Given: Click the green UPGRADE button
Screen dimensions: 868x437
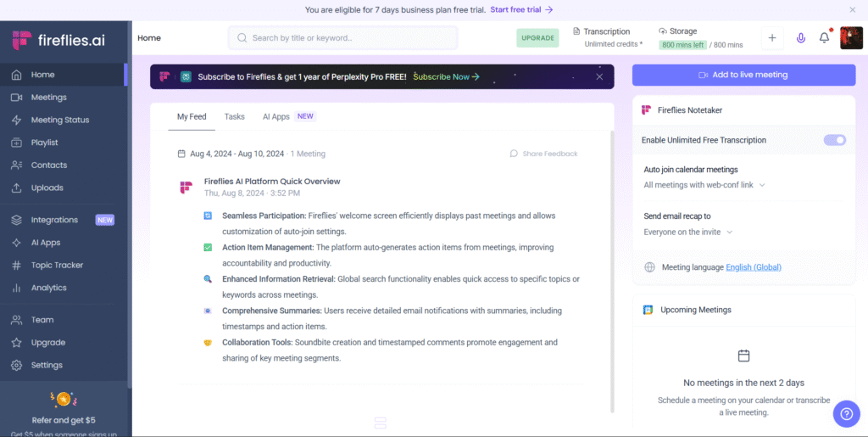Looking at the screenshot, I should (x=537, y=38).
